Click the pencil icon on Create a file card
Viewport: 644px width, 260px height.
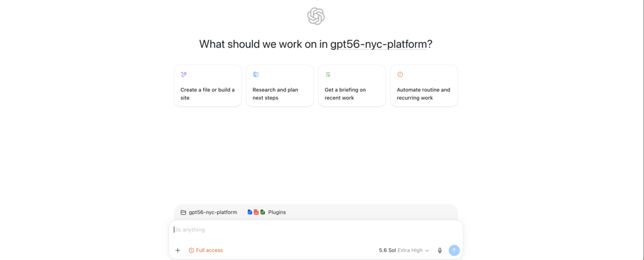pos(184,74)
